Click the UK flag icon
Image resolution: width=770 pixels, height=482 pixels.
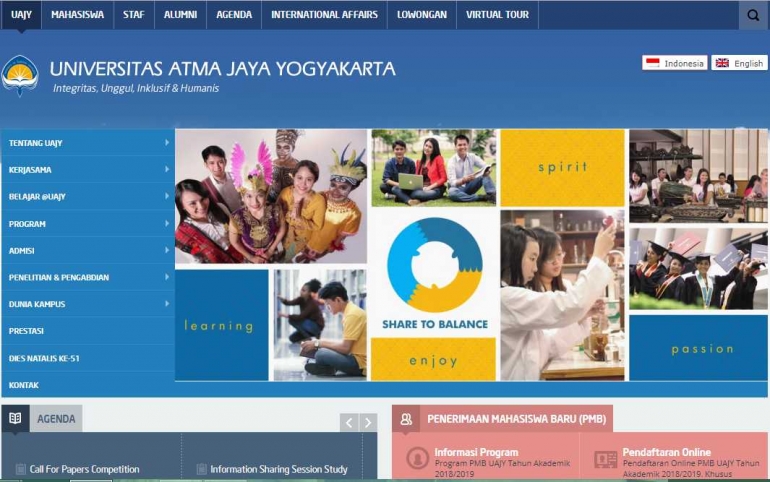point(722,63)
